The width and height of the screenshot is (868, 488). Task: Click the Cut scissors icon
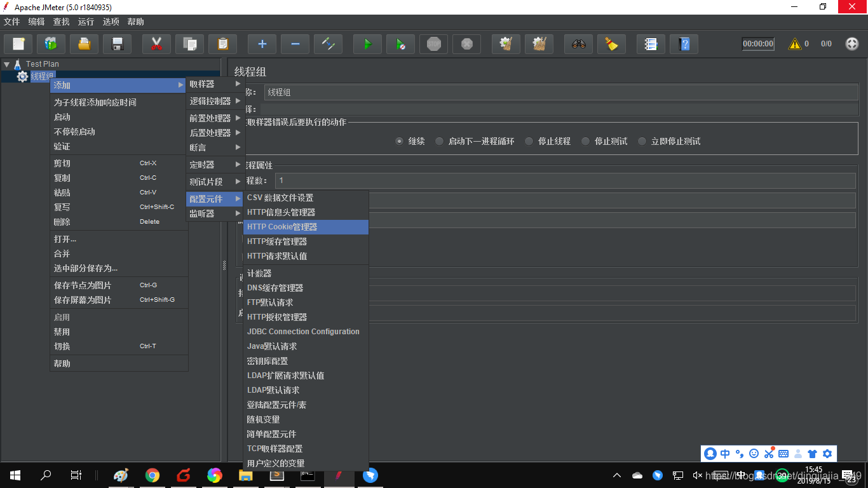[156, 44]
